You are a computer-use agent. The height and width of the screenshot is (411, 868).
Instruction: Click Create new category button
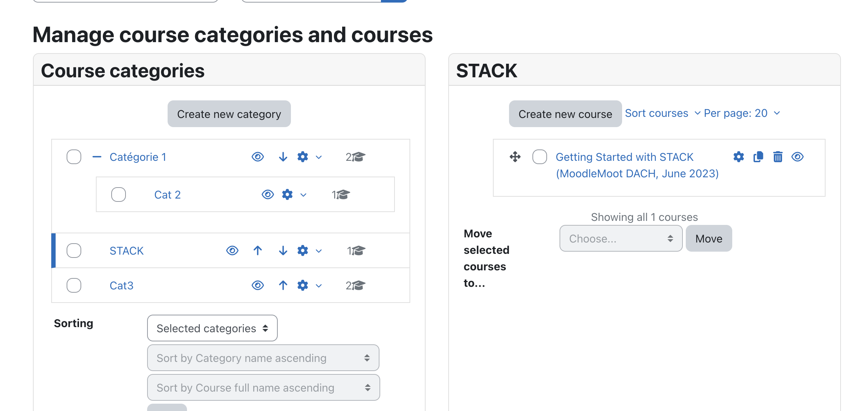tap(229, 114)
